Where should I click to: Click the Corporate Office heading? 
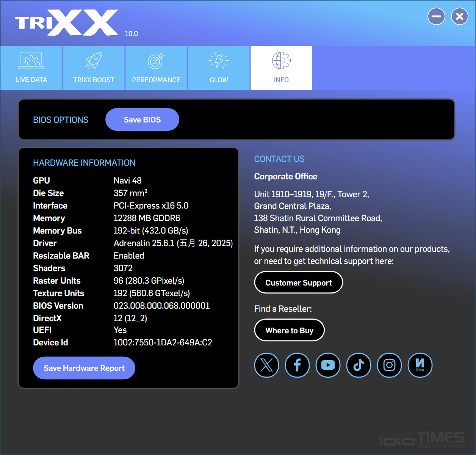point(286,176)
